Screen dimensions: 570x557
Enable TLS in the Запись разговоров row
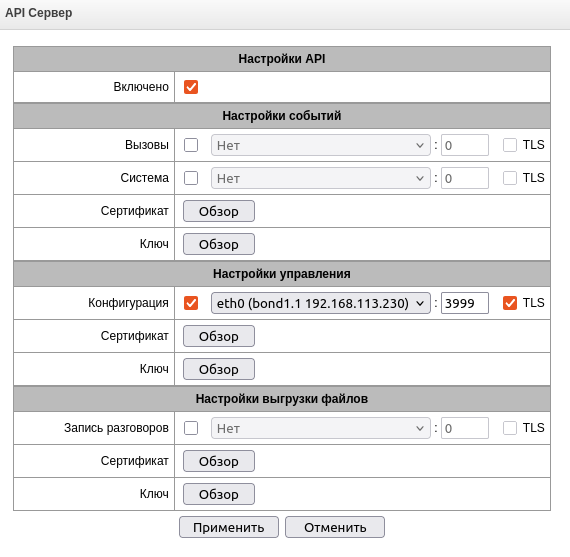[510, 428]
